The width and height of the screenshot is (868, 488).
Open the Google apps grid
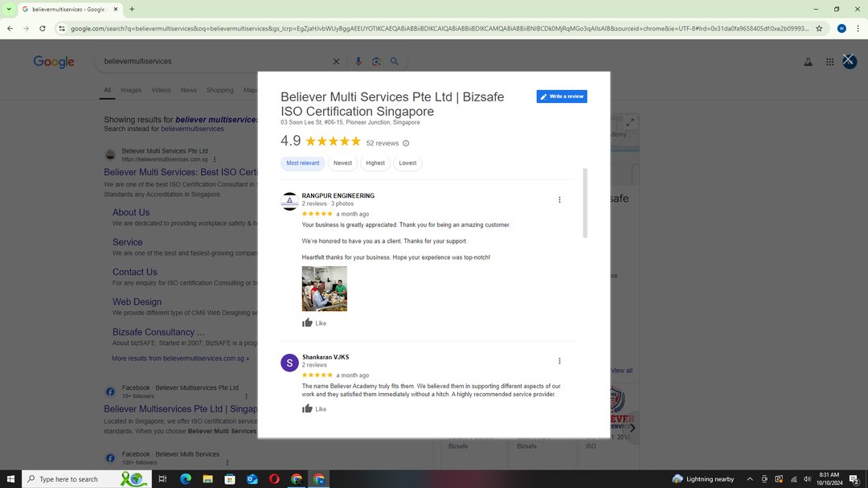point(829,62)
